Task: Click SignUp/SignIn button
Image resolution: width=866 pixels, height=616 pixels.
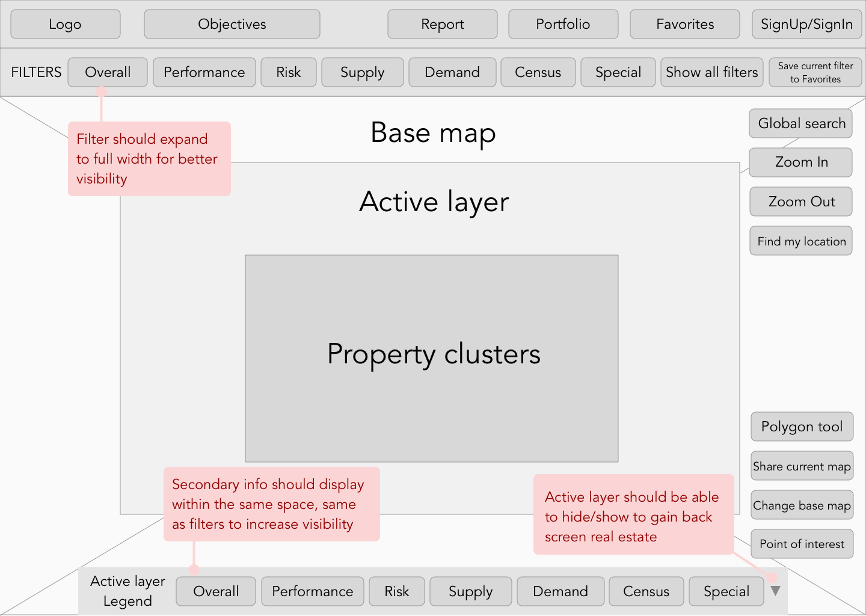Action: (807, 24)
